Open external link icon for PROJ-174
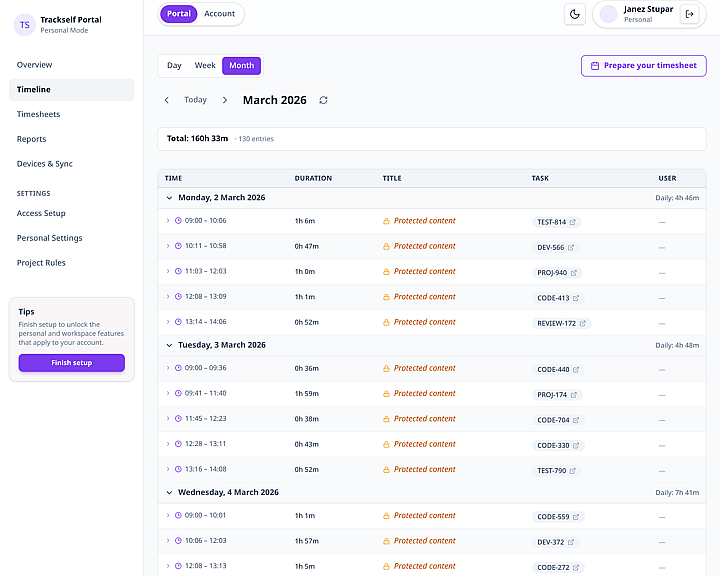The image size is (720, 576). point(574,395)
